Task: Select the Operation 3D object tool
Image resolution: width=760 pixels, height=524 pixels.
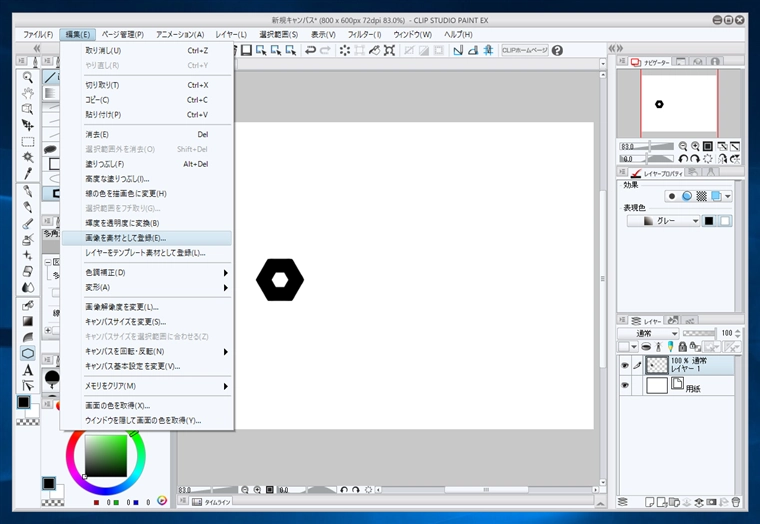Action: [28, 109]
